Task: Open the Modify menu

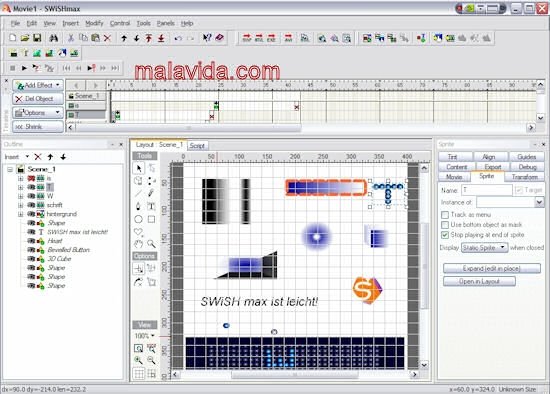Action: [94, 24]
